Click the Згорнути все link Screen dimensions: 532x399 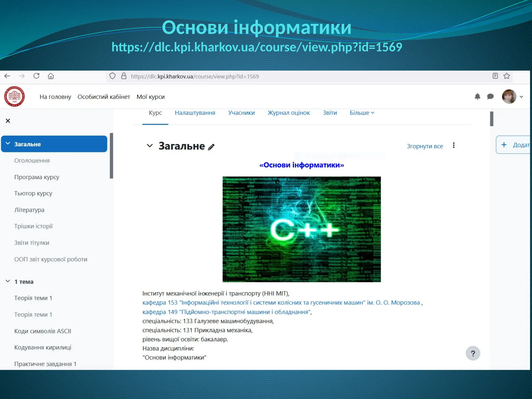pos(425,146)
